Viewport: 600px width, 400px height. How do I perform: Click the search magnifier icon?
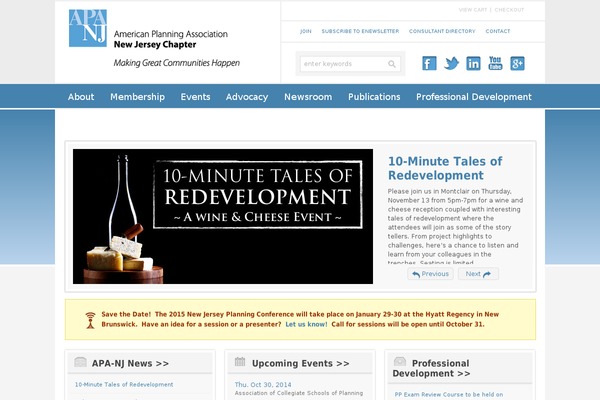(x=392, y=64)
